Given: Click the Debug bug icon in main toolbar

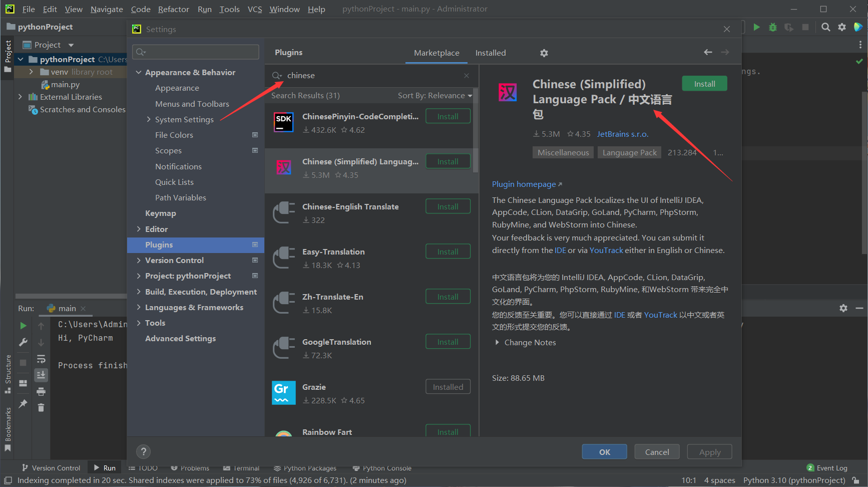Looking at the screenshot, I should point(773,27).
